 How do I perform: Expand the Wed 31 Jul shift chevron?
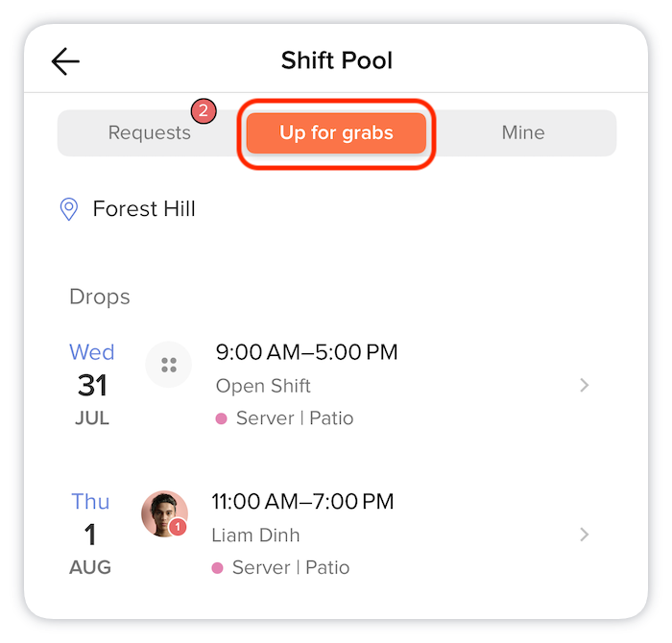584,385
